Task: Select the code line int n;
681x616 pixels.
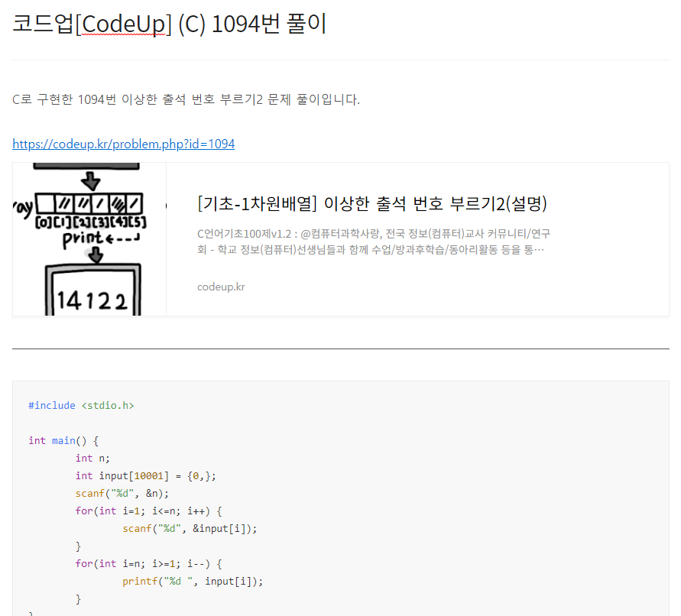Action: point(92,459)
